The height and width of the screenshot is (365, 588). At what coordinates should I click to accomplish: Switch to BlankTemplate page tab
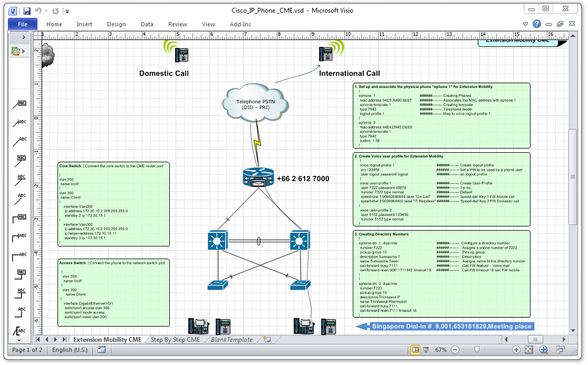click(232, 340)
